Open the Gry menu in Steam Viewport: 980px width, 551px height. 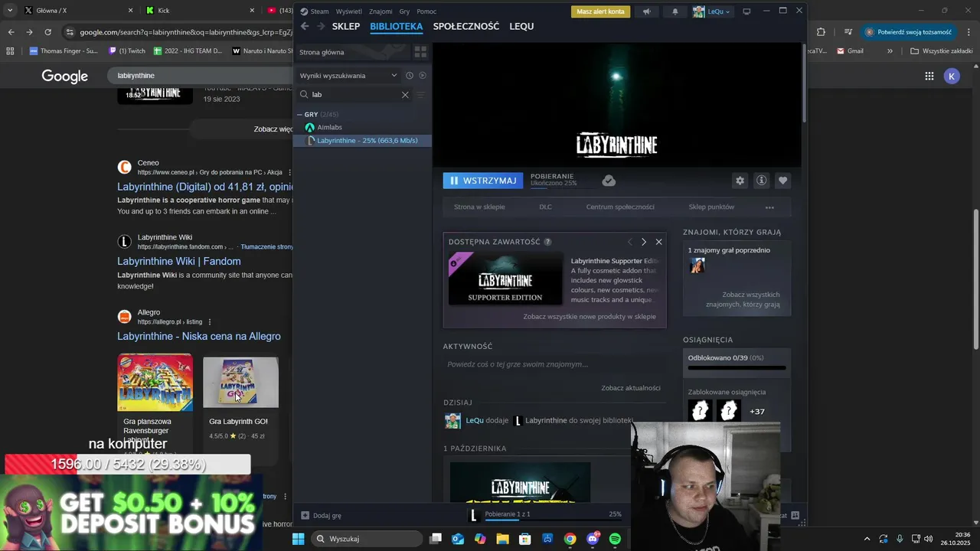point(404,11)
